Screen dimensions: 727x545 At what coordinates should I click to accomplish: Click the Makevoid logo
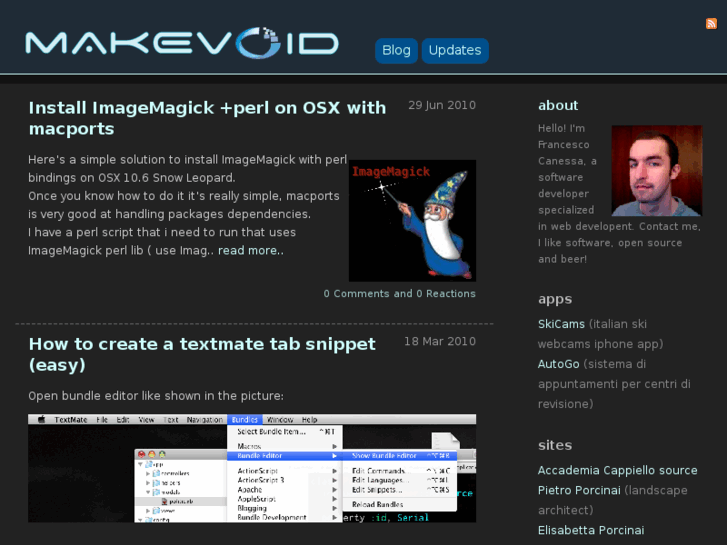point(182,43)
